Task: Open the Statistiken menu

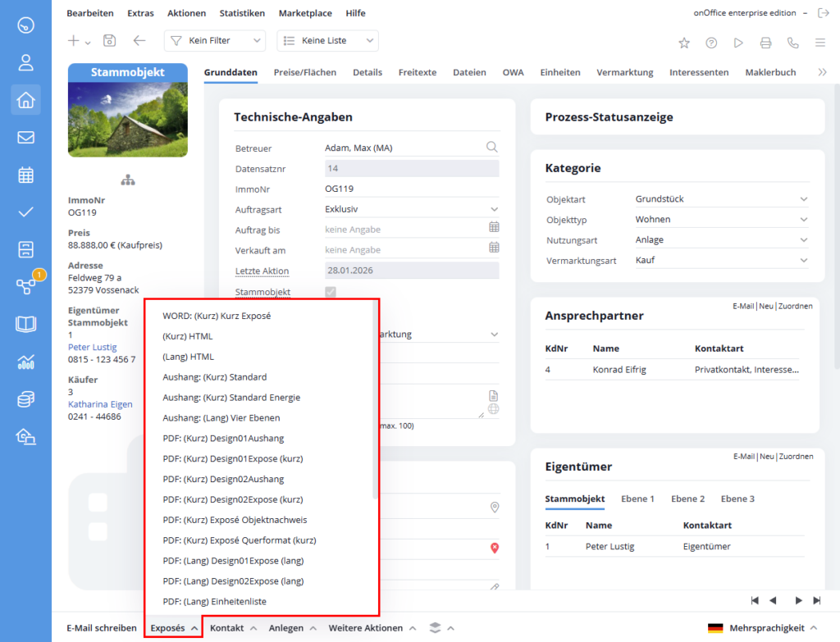Action: [x=242, y=13]
